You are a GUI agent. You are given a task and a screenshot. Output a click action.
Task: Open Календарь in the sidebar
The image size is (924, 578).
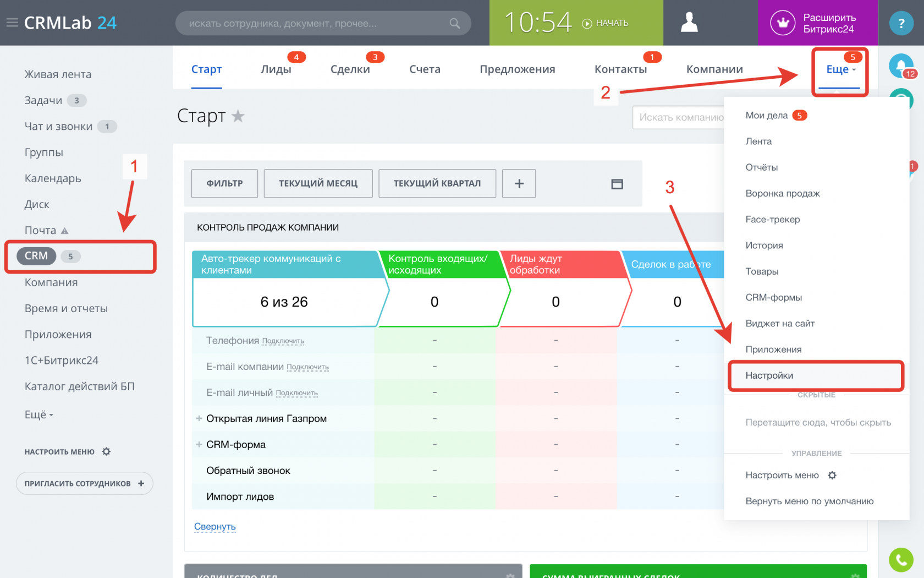point(53,178)
